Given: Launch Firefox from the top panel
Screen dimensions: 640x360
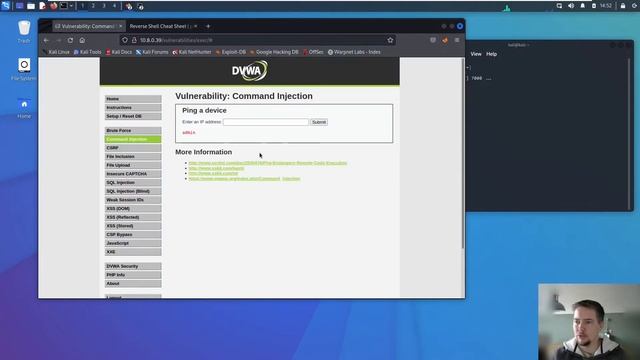Looking at the screenshot, I should [x=53, y=6].
